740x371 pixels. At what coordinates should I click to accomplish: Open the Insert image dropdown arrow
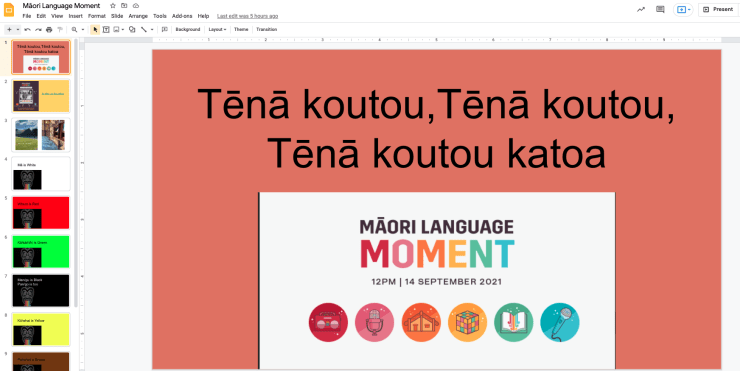coord(123,29)
